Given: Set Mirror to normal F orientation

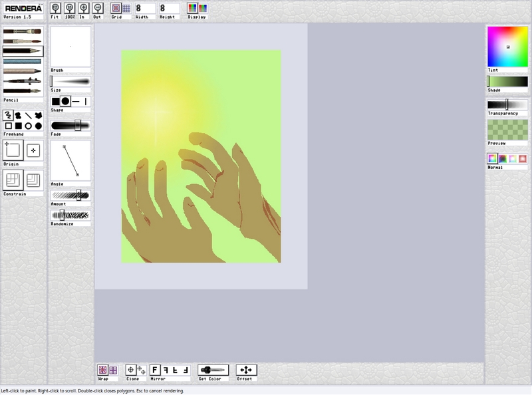Looking at the screenshot, I should 155,370.
